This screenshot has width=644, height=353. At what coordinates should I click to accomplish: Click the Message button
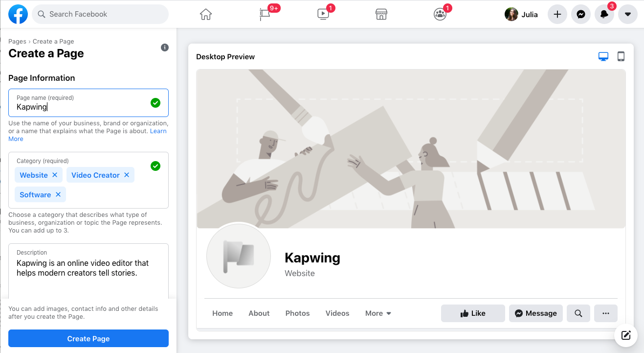click(x=536, y=313)
